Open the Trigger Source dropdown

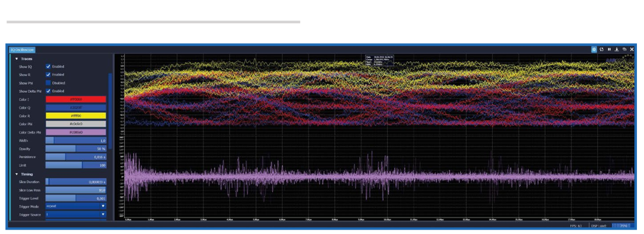click(x=75, y=214)
